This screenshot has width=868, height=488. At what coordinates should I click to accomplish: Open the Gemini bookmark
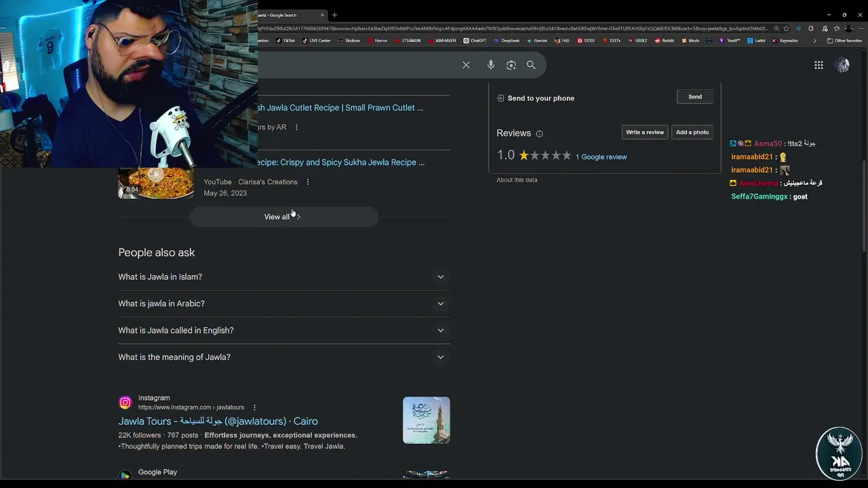[537, 41]
